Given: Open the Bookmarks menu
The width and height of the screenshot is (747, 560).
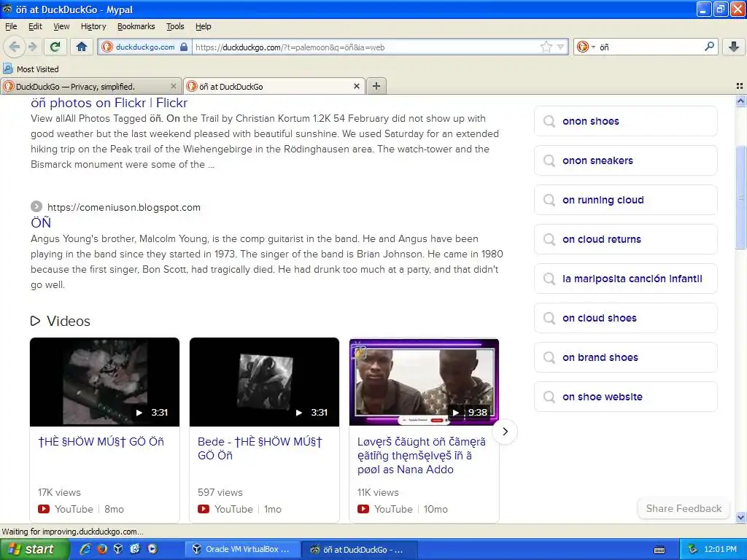Looking at the screenshot, I should click(136, 26).
